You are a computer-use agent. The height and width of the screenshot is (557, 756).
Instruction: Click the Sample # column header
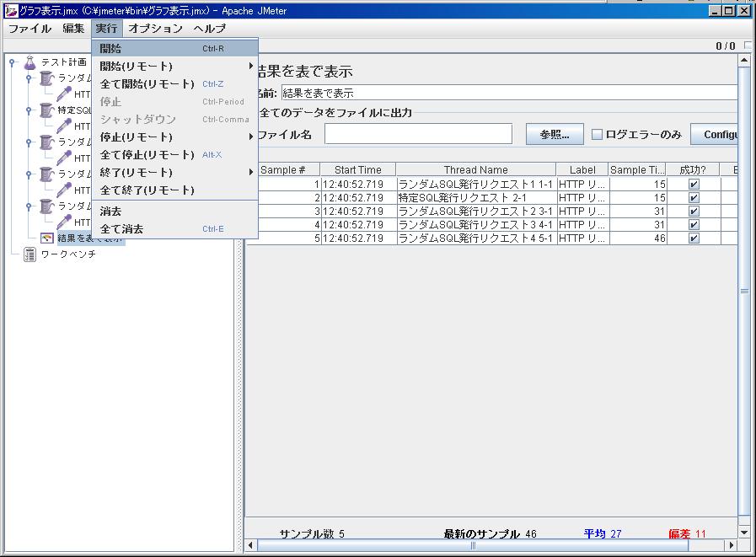click(288, 169)
